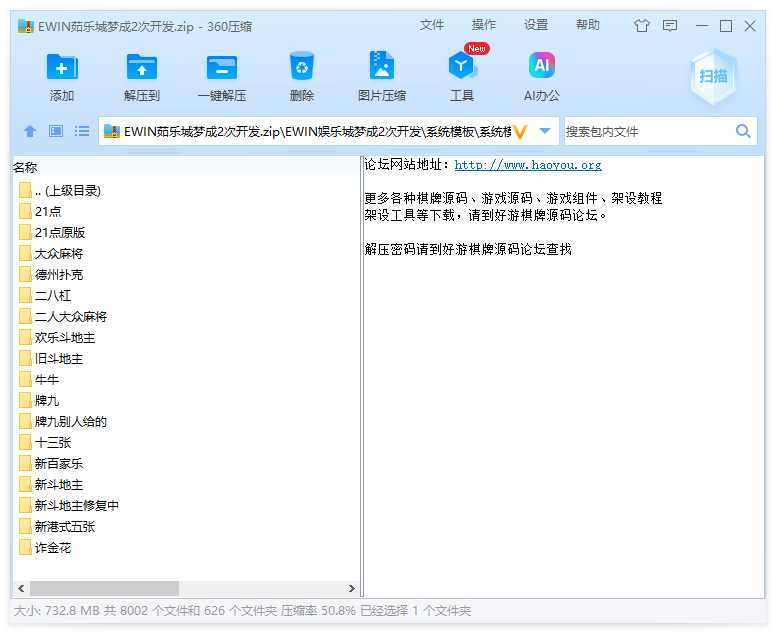The width and height of the screenshot is (776, 633).
Task: Open the 操作 (Operations) menu
Action: click(484, 25)
